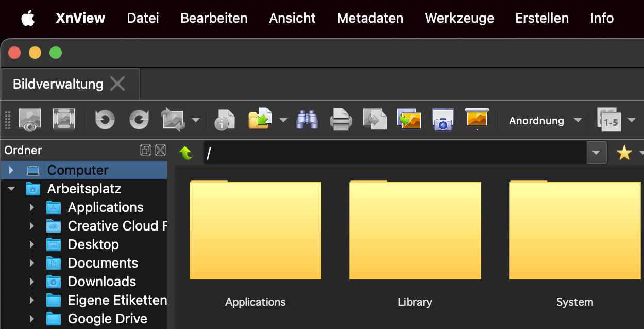Click the path input field

pos(395,153)
